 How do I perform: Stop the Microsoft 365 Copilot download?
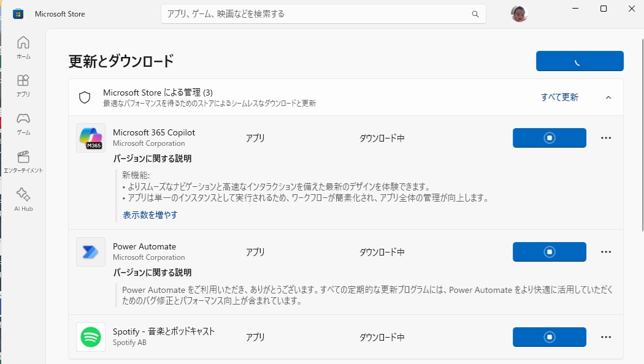pos(549,138)
